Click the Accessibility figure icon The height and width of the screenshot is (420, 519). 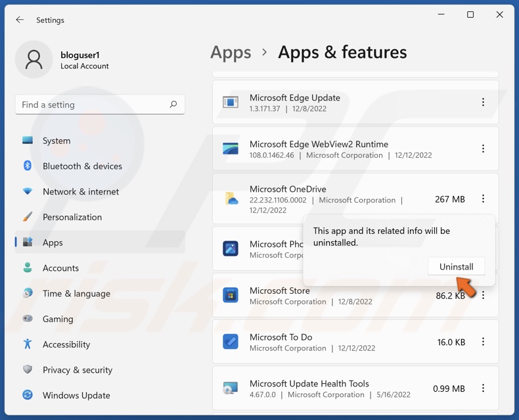tap(28, 344)
